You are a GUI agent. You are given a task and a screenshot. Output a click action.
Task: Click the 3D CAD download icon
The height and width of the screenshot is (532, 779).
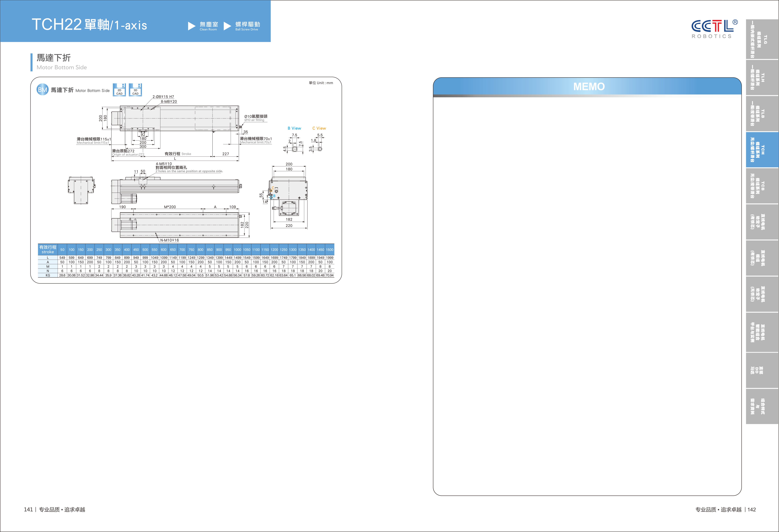point(135,90)
